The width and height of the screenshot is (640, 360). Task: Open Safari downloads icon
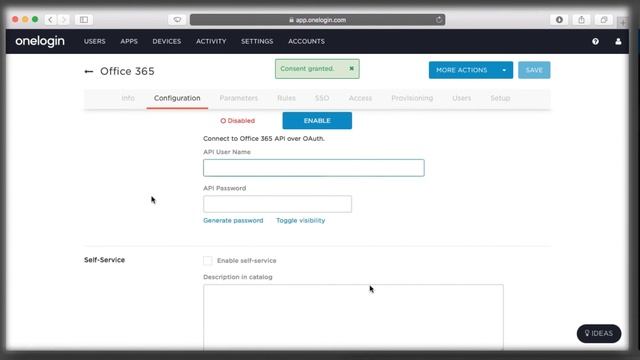click(559, 20)
